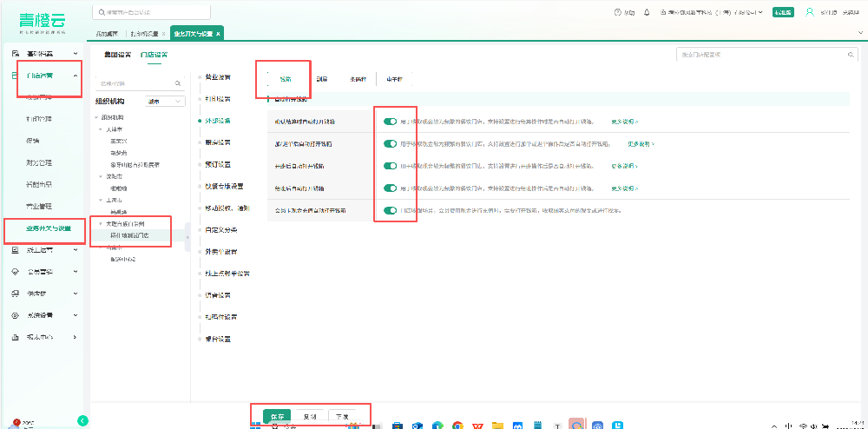Collapse the 门店运营 sidebar section
The height and width of the screenshot is (429, 868).
(x=76, y=76)
